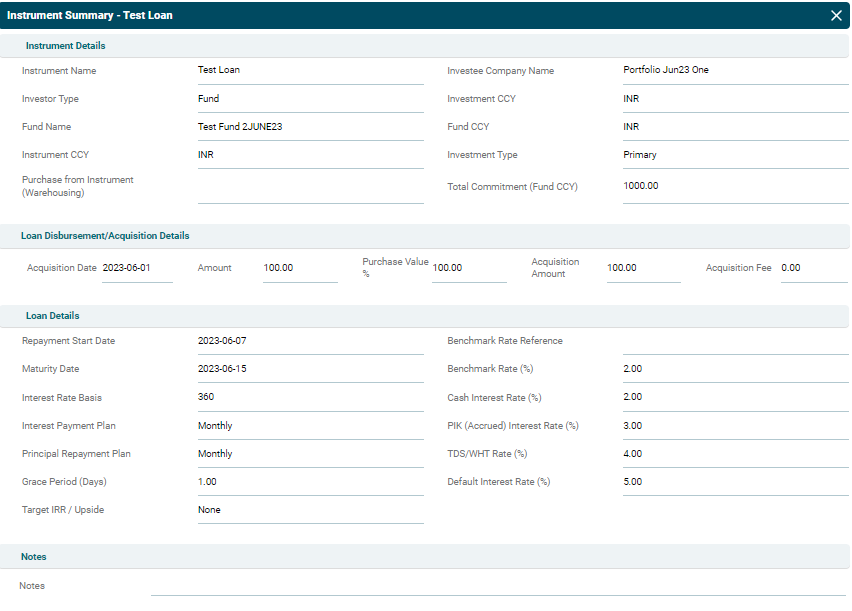Click the Acquisition Date field
852x611 pixels.
click(137, 268)
